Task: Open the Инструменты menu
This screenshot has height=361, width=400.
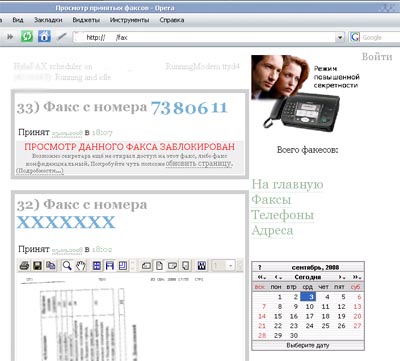Action: (x=129, y=20)
